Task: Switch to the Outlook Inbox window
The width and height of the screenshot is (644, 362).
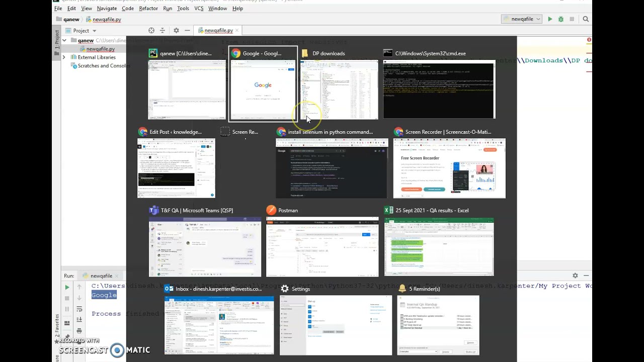Action: tap(219, 325)
